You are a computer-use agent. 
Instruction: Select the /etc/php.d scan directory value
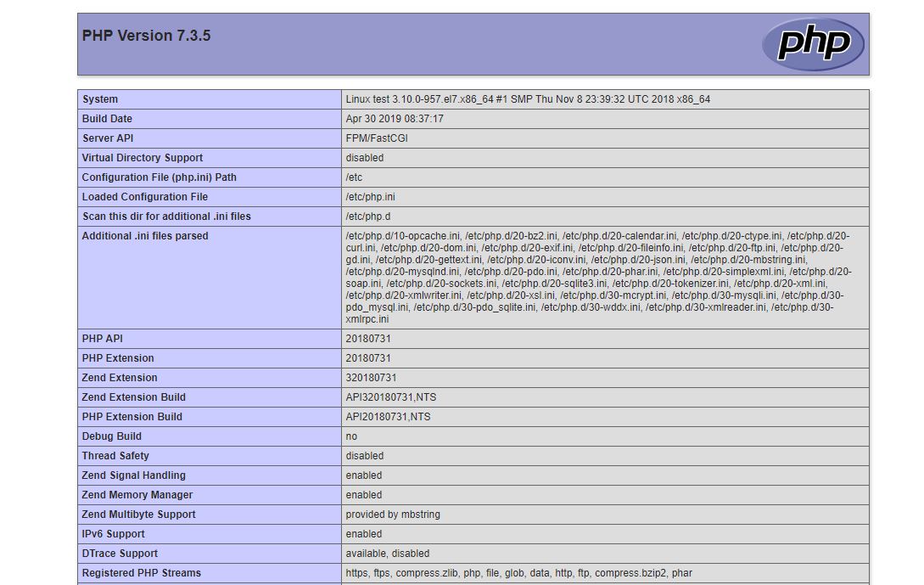[367, 217]
